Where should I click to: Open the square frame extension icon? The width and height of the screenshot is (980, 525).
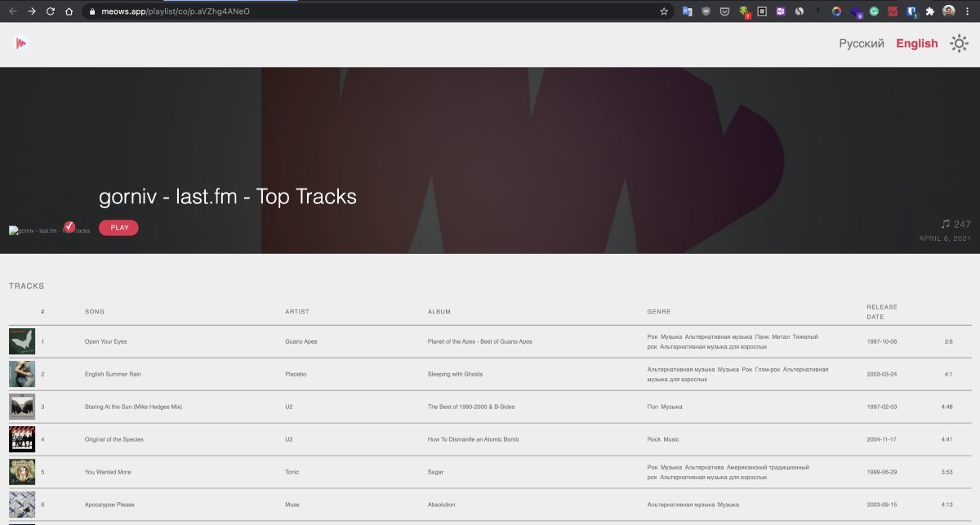tap(763, 11)
